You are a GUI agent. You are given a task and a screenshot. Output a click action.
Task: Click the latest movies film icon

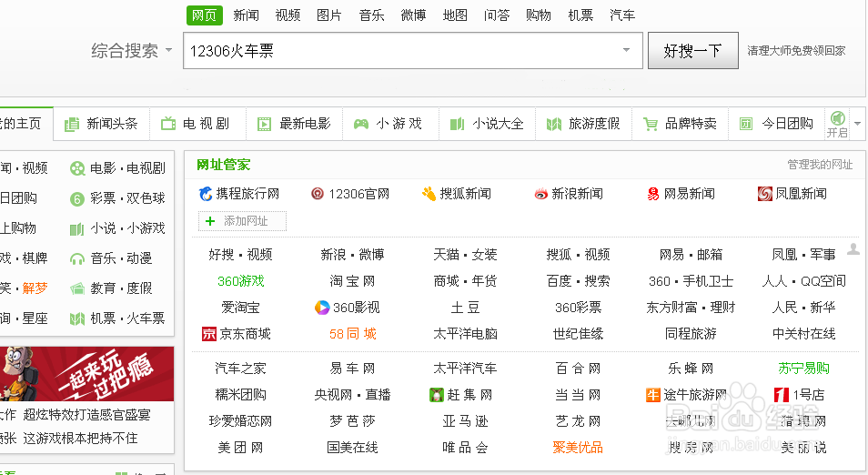tap(264, 124)
